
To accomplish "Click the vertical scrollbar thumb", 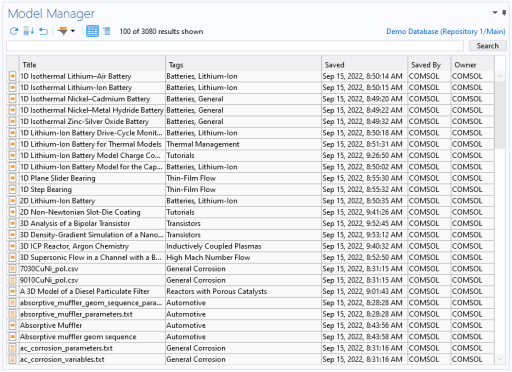I will [500, 116].
